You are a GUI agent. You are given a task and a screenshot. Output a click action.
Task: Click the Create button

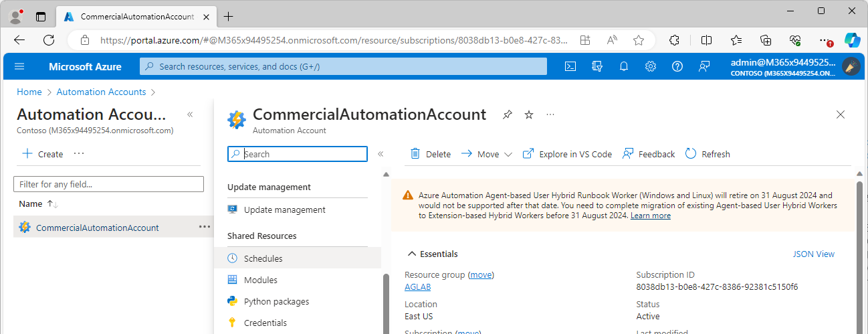(x=42, y=154)
